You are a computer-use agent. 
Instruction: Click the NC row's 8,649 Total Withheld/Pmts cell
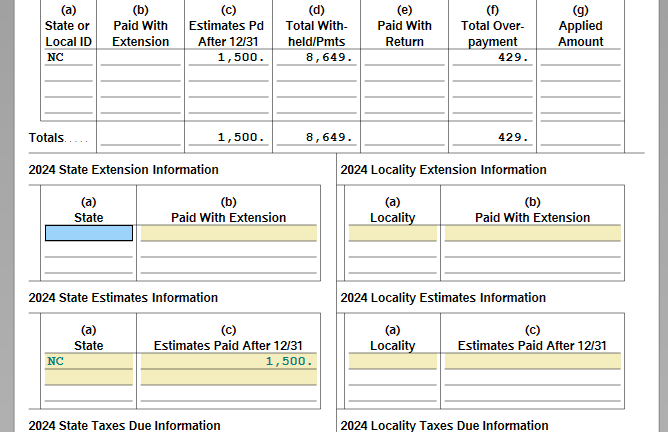coord(316,58)
